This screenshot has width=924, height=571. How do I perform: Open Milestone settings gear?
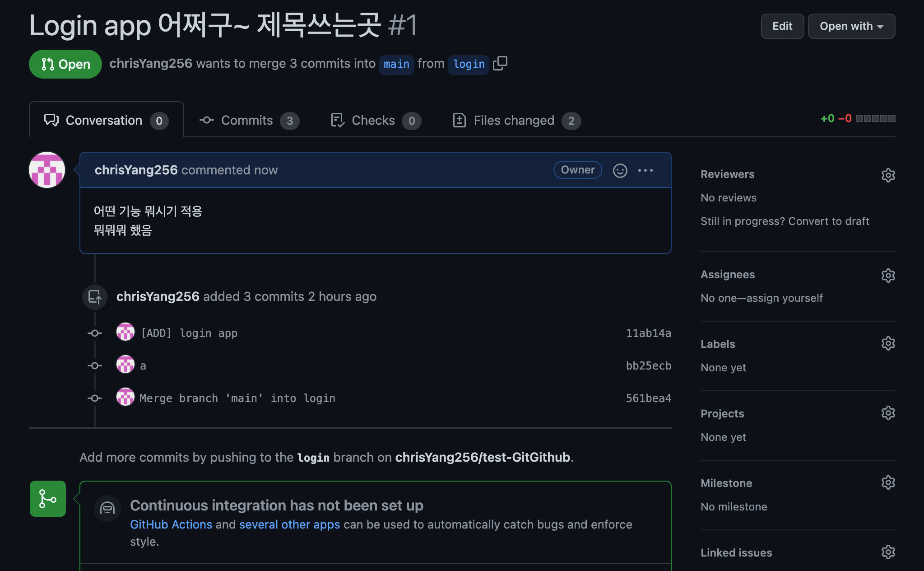[888, 483]
